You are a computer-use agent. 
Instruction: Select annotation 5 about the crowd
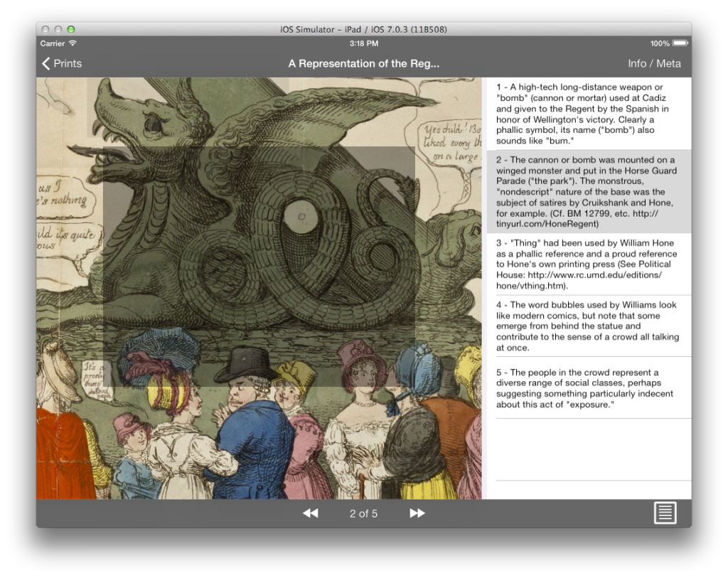pos(589,388)
